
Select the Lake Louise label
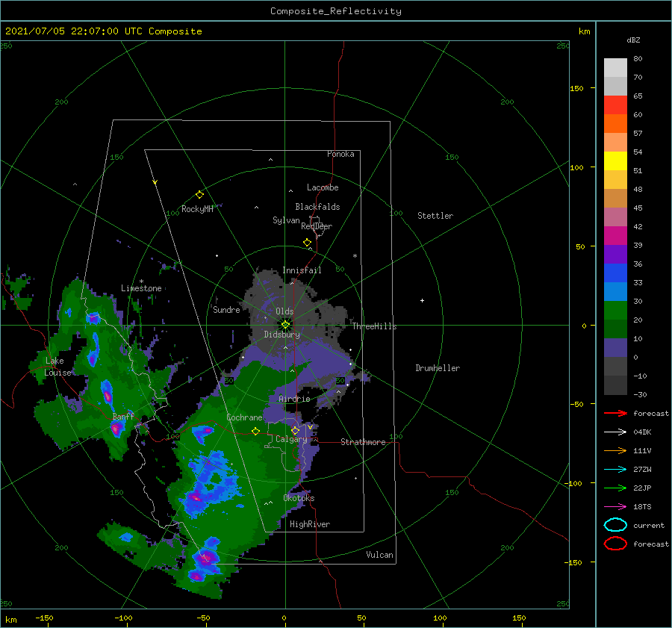click(57, 367)
